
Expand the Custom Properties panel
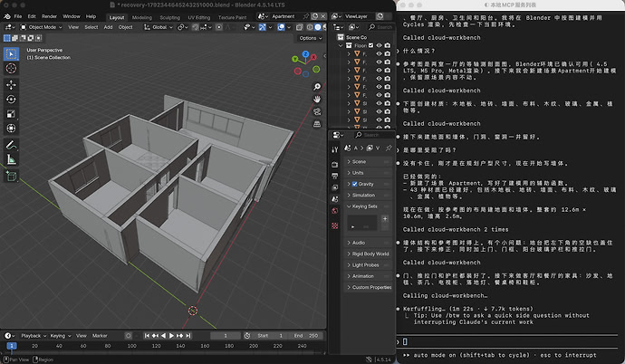click(x=368, y=287)
